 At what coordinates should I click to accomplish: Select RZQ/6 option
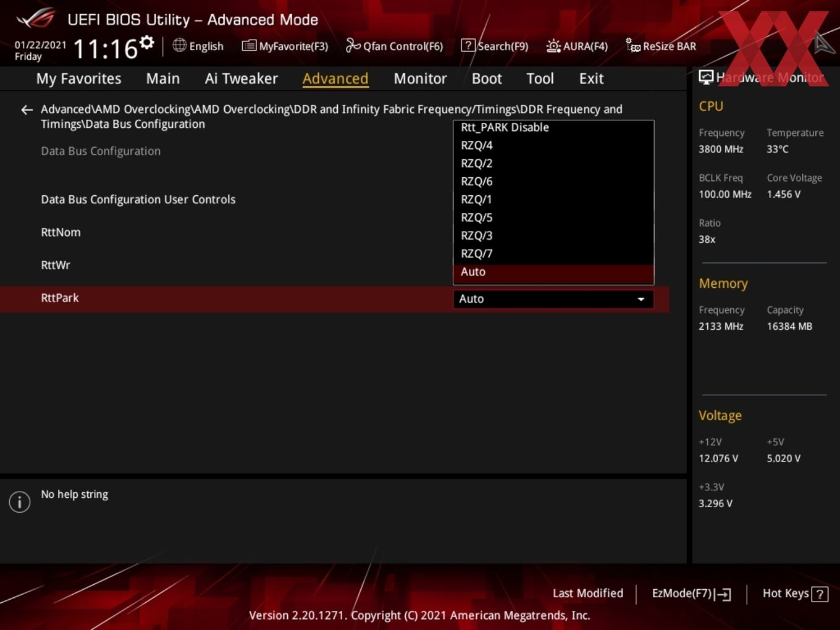click(553, 181)
